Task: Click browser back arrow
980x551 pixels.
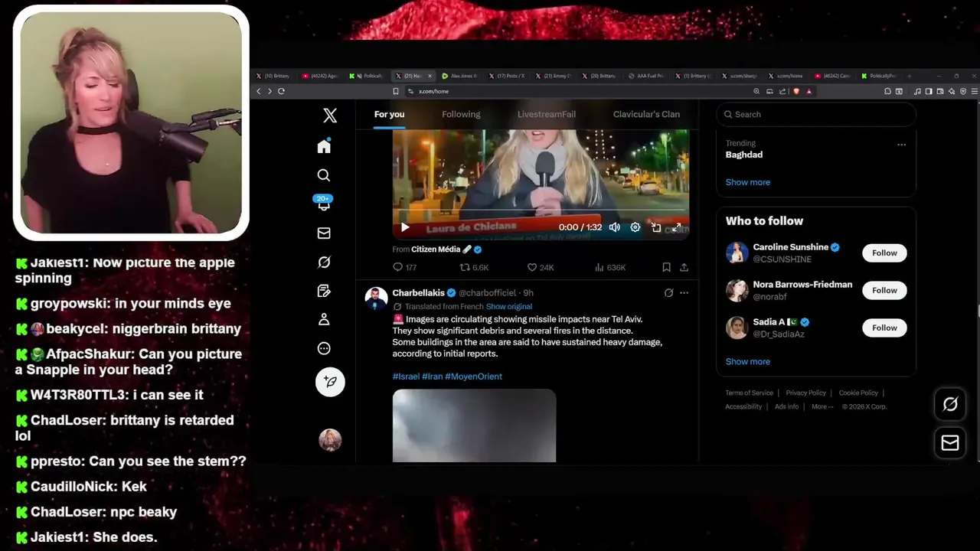Action: point(258,91)
